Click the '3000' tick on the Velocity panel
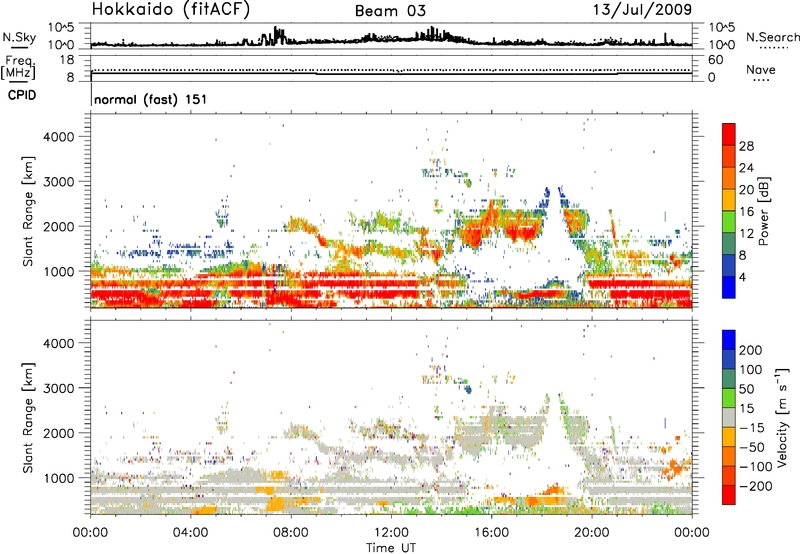Screen dimensions: 800x554 pos(58,388)
